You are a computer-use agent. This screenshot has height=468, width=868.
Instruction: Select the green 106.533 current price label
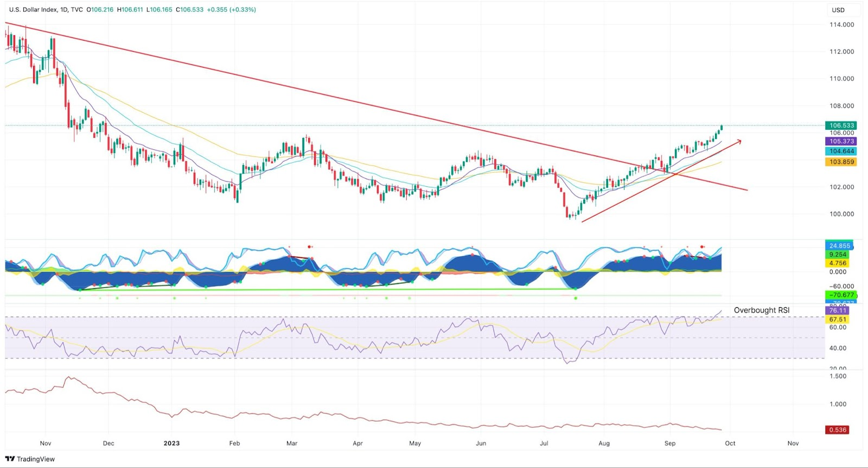point(841,125)
